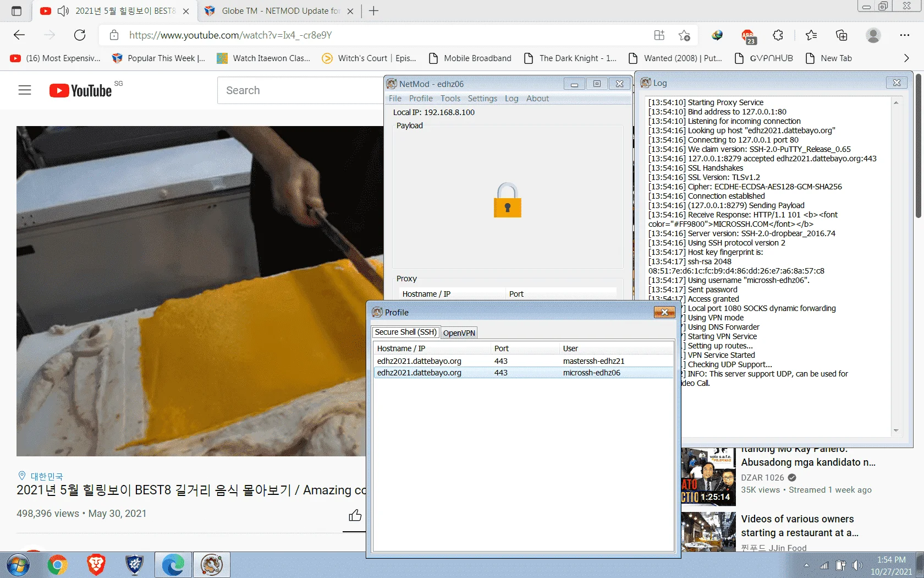Open the Popular This Week bookmark
The width and height of the screenshot is (924, 578).
pyautogui.click(x=158, y=58)
